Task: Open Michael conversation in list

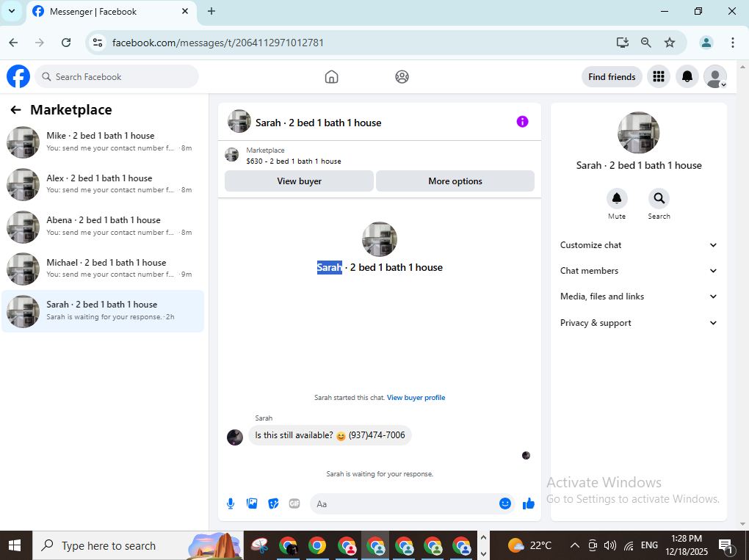Action: coord(103,269)
